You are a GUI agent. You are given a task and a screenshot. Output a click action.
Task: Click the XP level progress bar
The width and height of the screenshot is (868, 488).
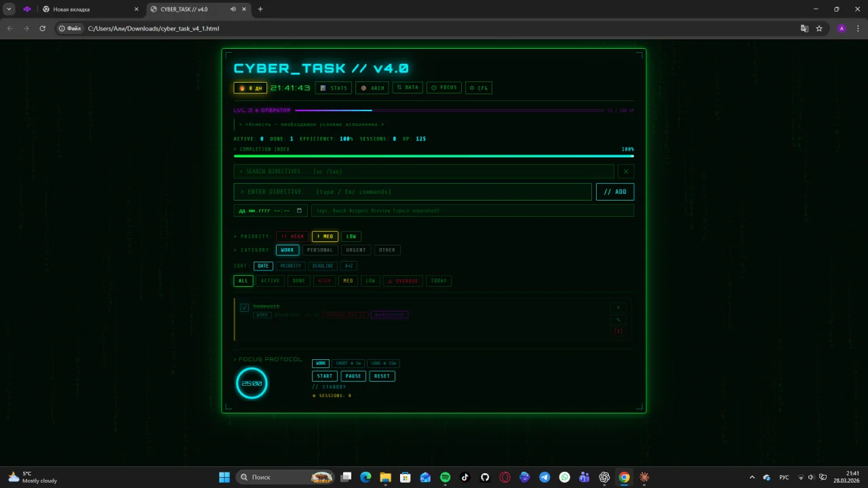[x=449, y=110]
